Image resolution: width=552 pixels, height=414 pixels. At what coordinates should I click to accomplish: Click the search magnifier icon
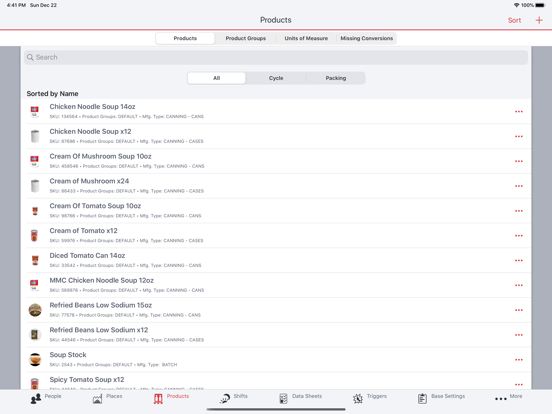(30, 57)
